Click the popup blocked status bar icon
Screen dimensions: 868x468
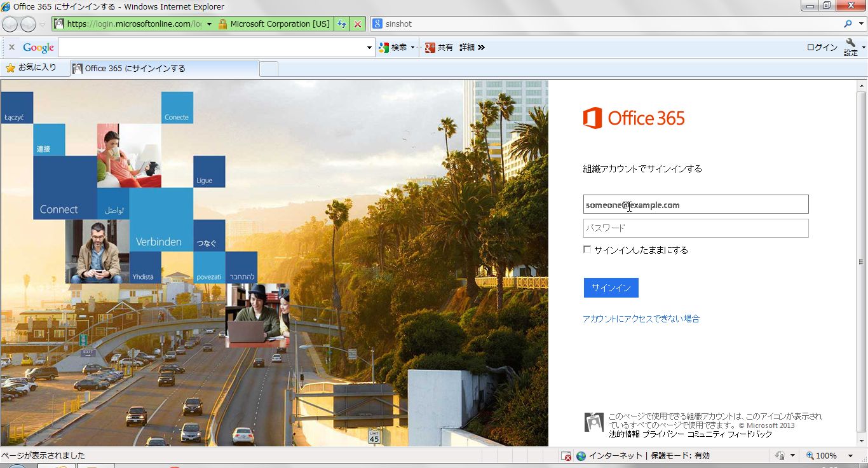pyautogui.click(x=566, y=456)
